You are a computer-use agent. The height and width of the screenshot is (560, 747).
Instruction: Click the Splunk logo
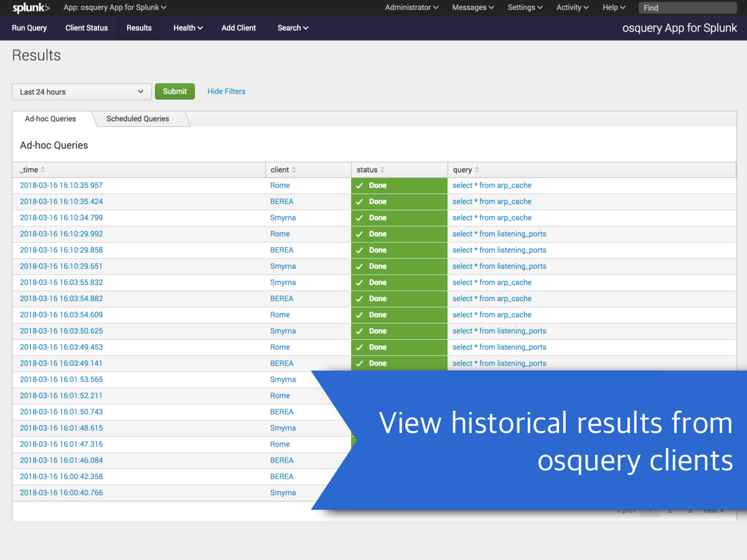pyautogui.click(x=31, y=7)
